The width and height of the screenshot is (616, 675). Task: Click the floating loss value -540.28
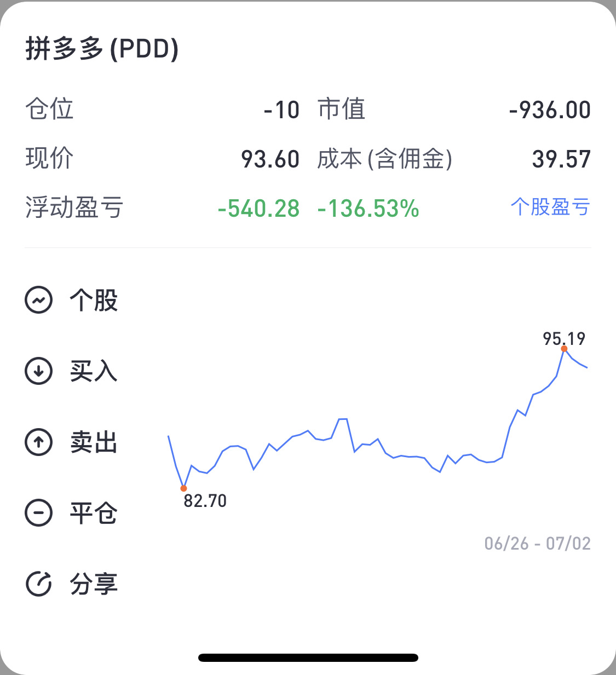click(x=258, y=209)
